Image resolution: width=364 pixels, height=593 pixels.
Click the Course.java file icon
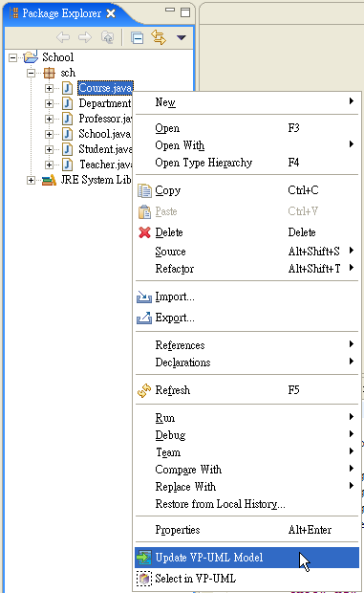point(67,88)
